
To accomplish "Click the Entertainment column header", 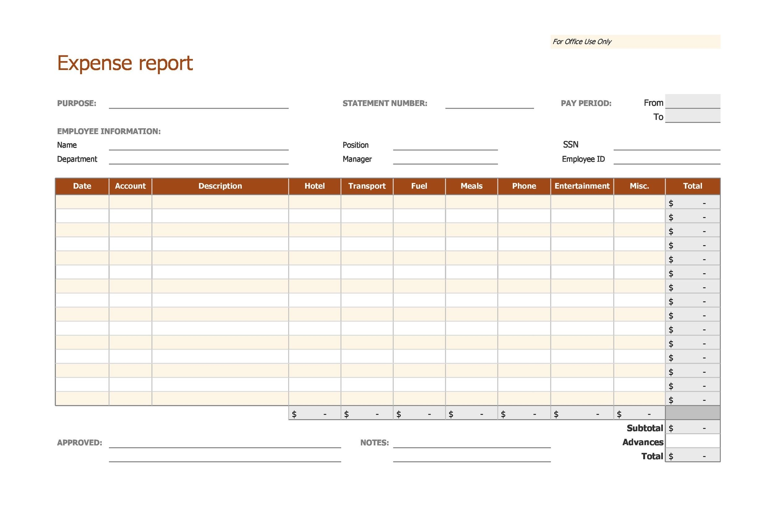I will pyautogui.click(x=582, y=186).
